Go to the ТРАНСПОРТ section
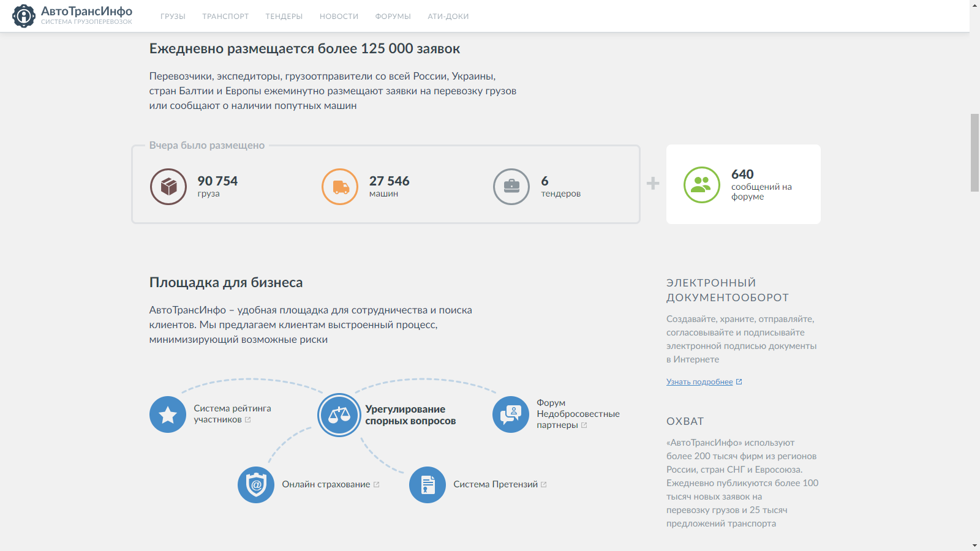This screenshot has height=551, width=980. coord(225,17)
